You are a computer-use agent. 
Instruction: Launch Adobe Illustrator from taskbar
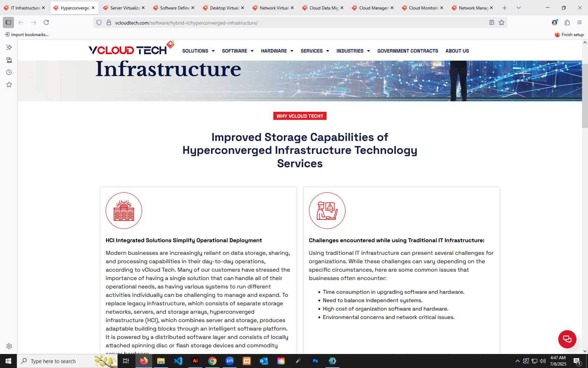(x=195, y=361)
